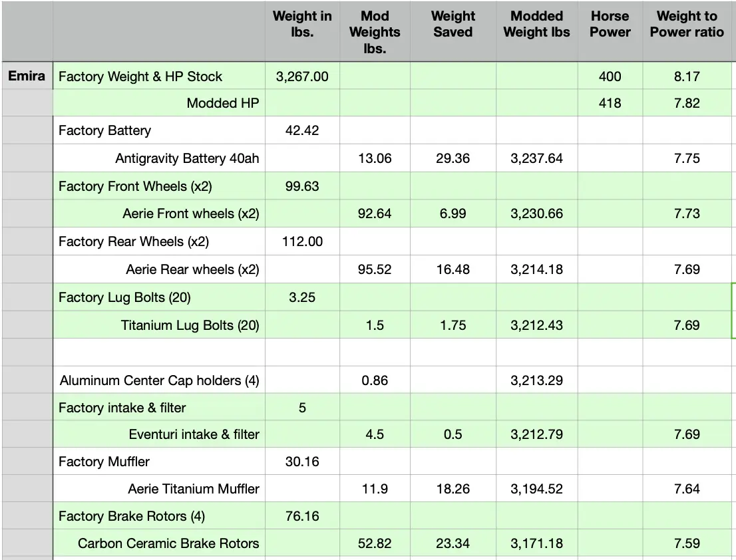
Task: Click the Factory Muffler weight 30.16
Action: 302,462
